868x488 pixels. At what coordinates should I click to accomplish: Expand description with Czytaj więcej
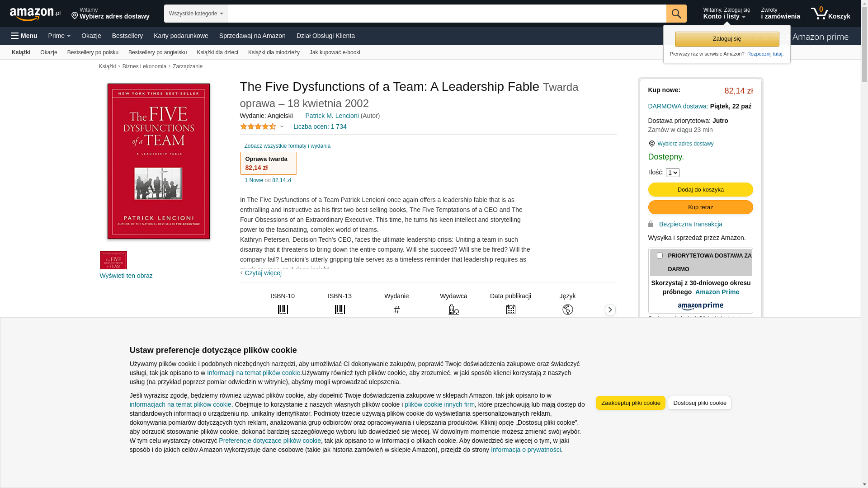[263, 273]
